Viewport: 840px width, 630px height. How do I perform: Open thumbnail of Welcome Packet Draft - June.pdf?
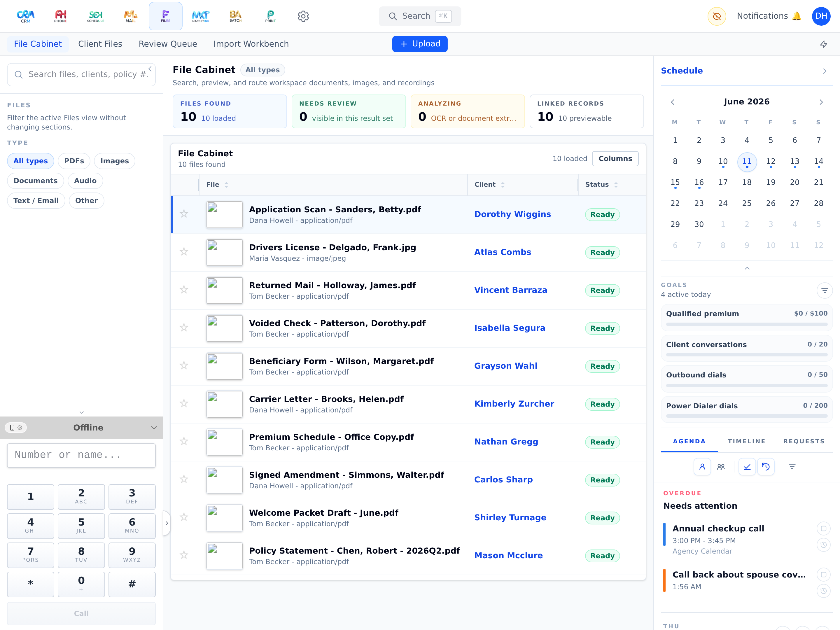coord(224,518)
